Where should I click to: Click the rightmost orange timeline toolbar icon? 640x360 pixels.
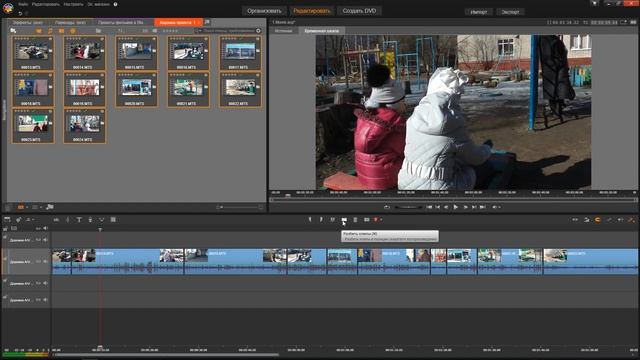(x=631, y=220)
